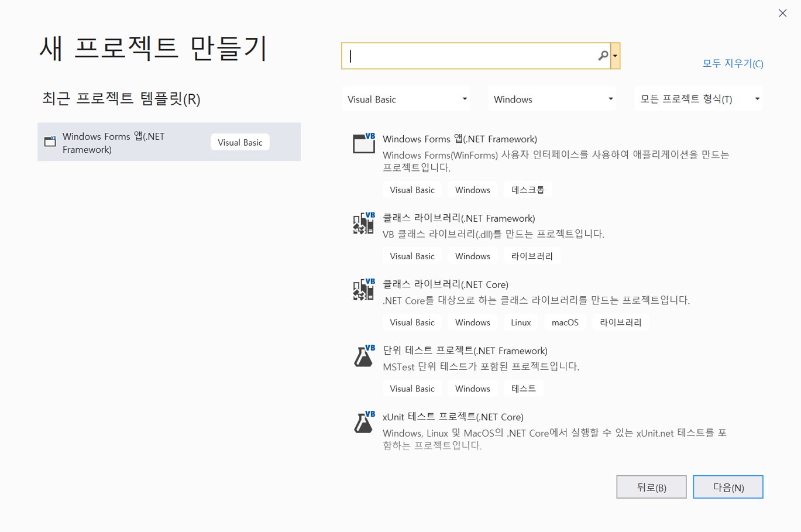Click Windows tag under Windows Forms template
This screenshot has width=801, height=532.
pos(473,190)
